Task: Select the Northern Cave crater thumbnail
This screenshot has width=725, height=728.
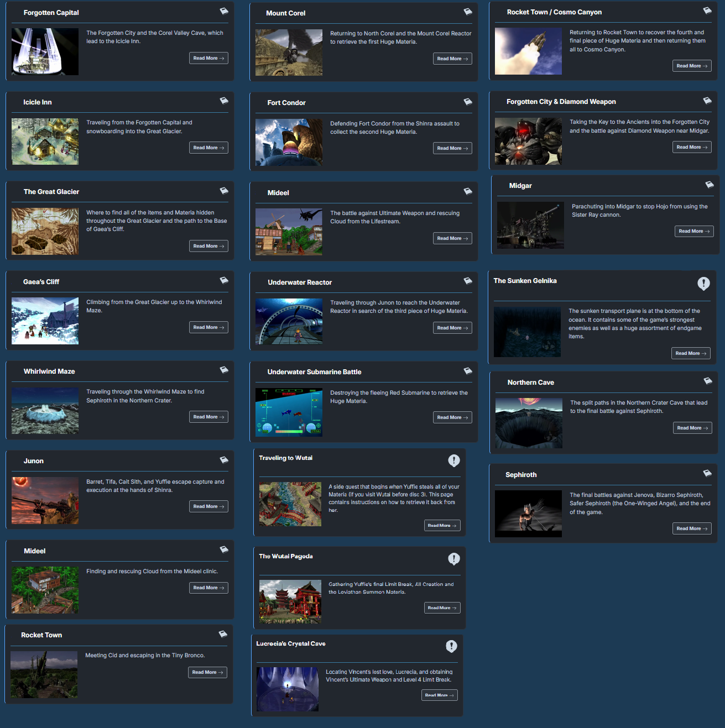Action: 529,423
